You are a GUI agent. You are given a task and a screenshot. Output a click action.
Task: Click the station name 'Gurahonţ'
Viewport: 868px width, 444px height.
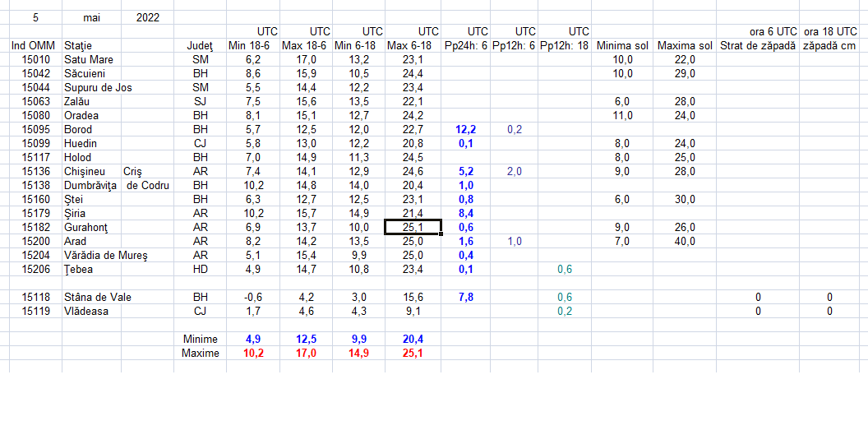pos(85,228)
